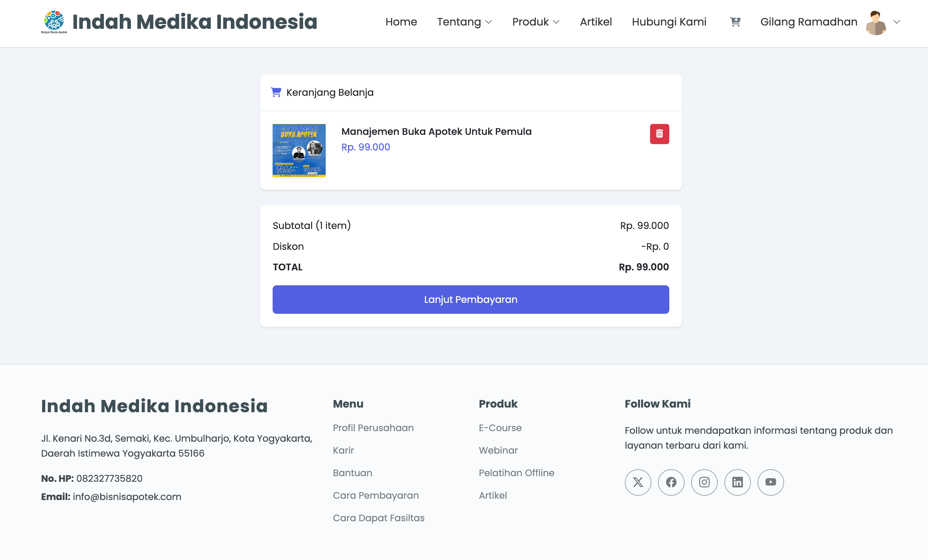Delete the item with red trash button
Image resolution: width=928 pixels, height=560 pixels.
(x=659, y=134)
